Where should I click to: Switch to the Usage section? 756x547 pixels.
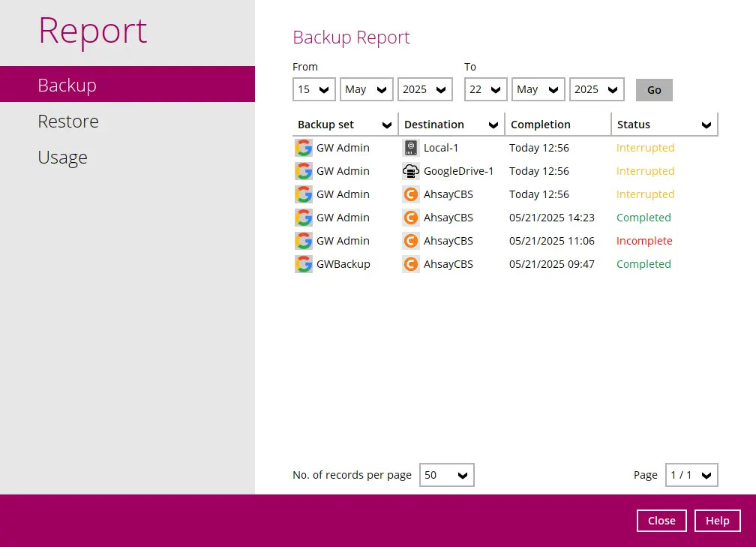click(x=62, y=157)
